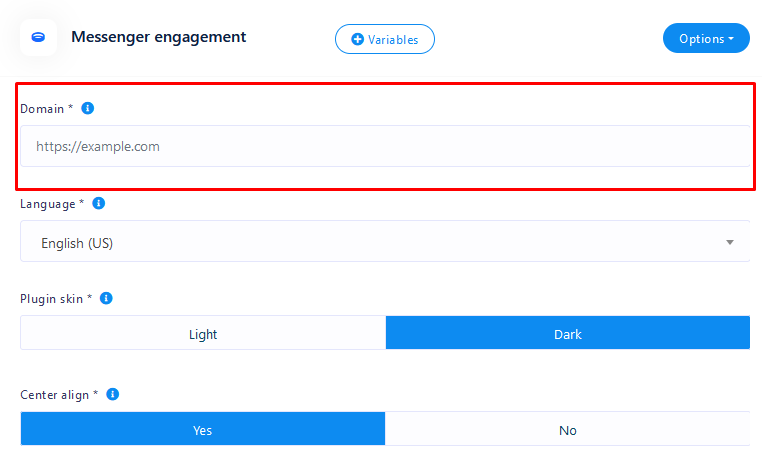The width and height of the screenshot is (762, 472).
Task: Click the Domain field label
Action: [45, 108]
